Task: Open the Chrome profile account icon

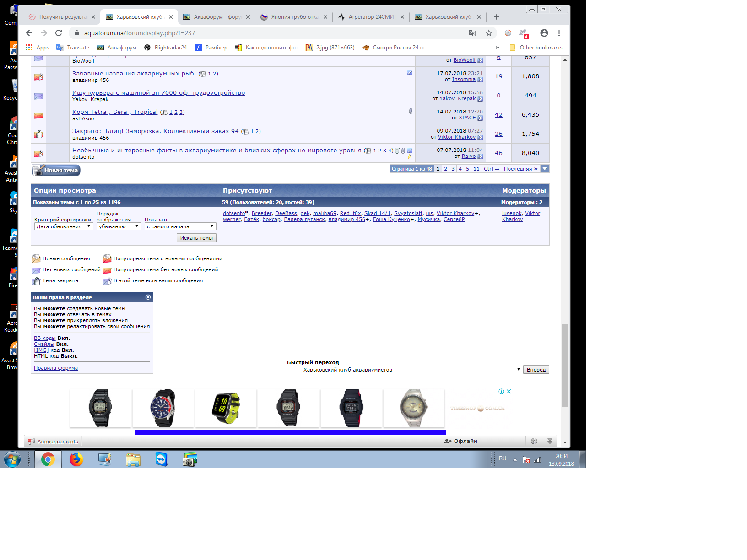Action: [x=544, y=33]
